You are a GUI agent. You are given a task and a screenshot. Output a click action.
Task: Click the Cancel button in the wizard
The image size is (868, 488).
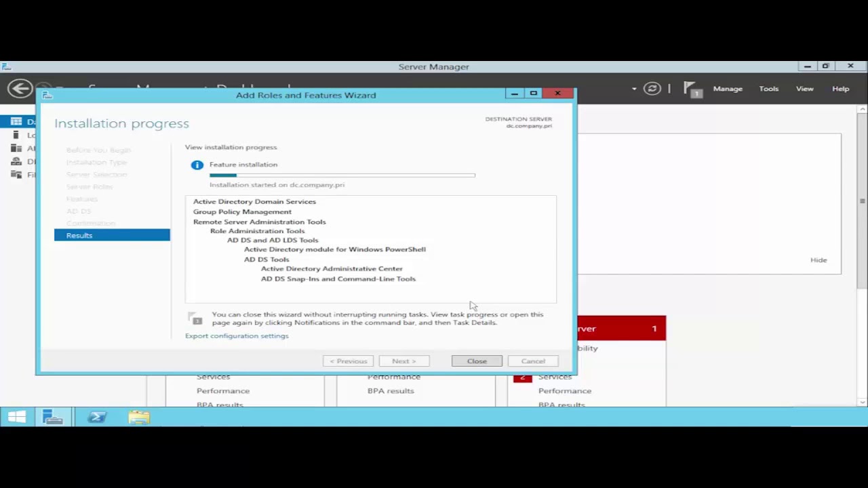click(x=533, y=361)
